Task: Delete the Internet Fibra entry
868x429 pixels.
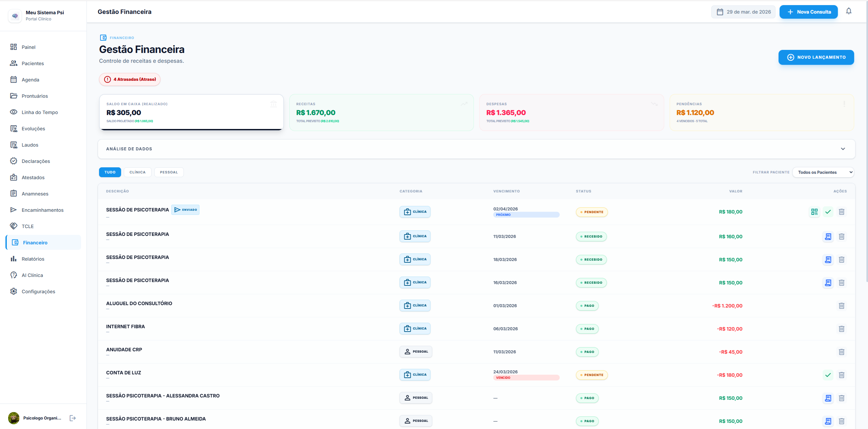Action: pos(841,329)
